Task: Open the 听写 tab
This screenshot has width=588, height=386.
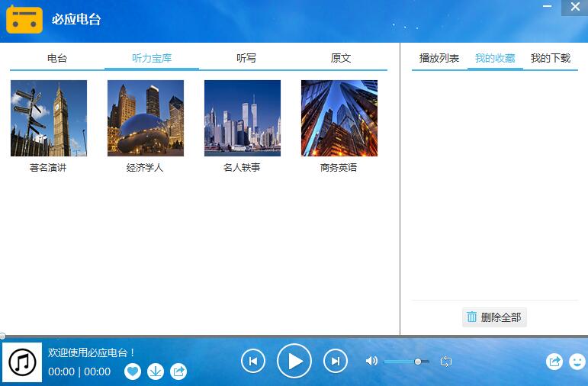Action: 246,58
